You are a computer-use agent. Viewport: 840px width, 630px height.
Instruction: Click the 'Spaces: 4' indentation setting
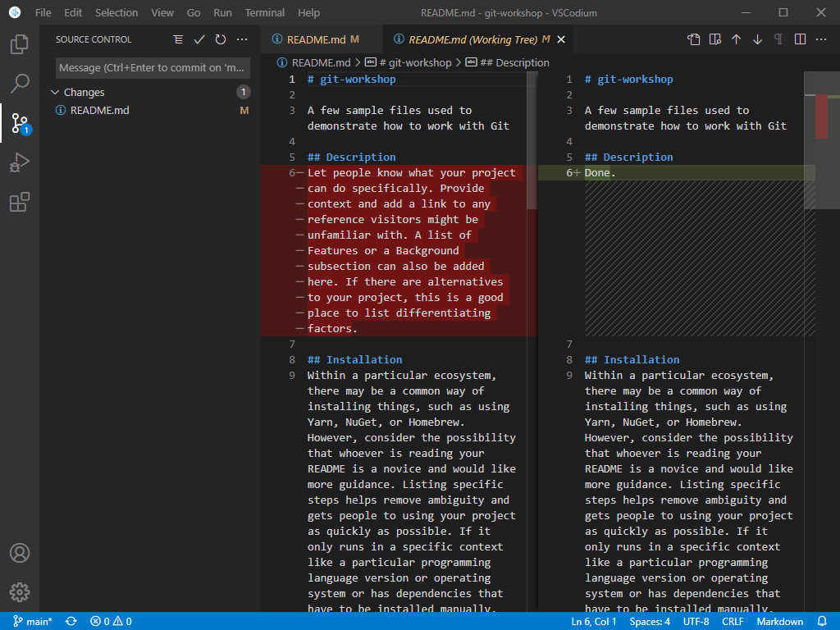(650, 622)
